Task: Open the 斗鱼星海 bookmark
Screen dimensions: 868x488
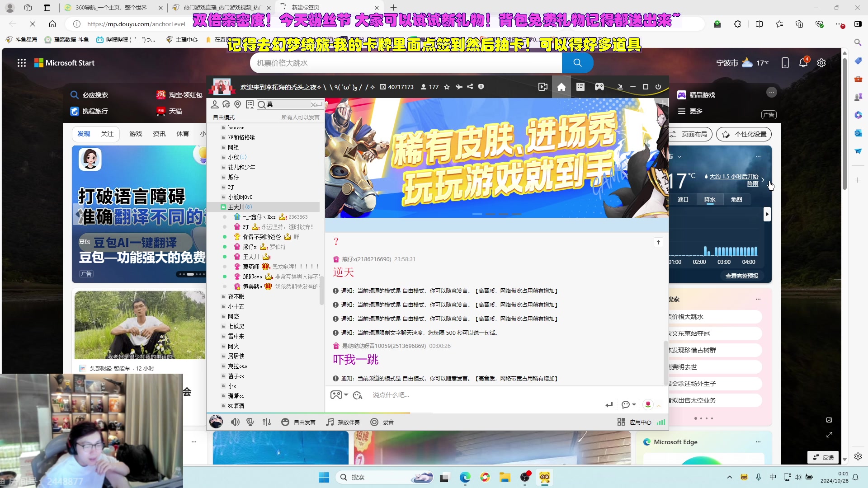Action: coord(22,40)
